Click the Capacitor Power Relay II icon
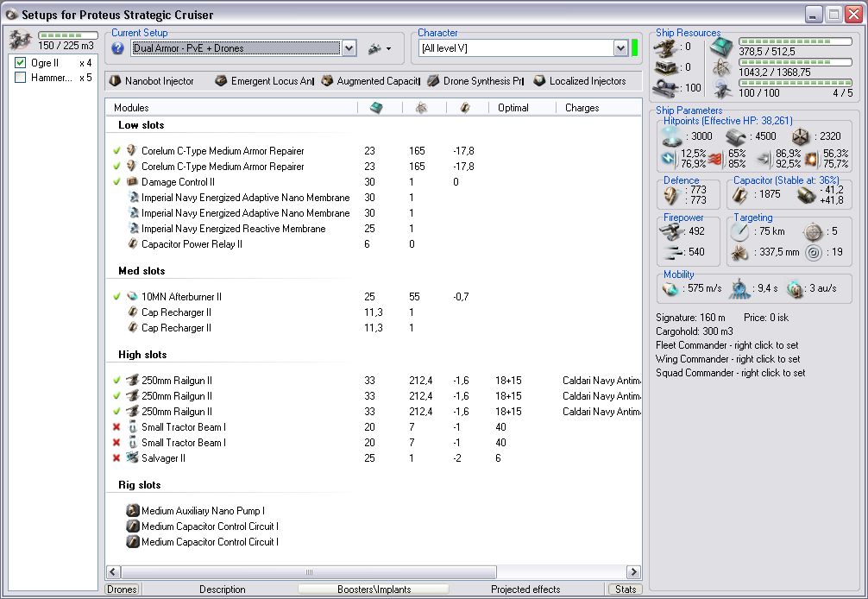This screenshot has width=868, height=599. click(133, 243)
